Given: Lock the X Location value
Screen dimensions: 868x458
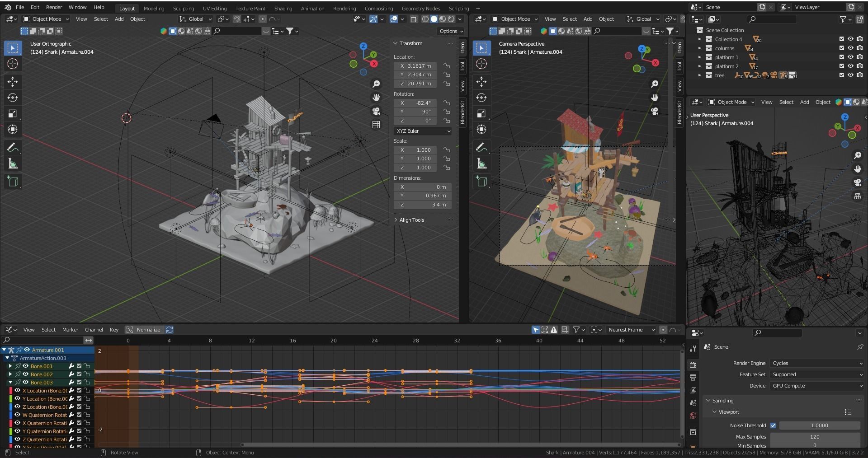Looking at the screenshot, I should click(447, 65).
